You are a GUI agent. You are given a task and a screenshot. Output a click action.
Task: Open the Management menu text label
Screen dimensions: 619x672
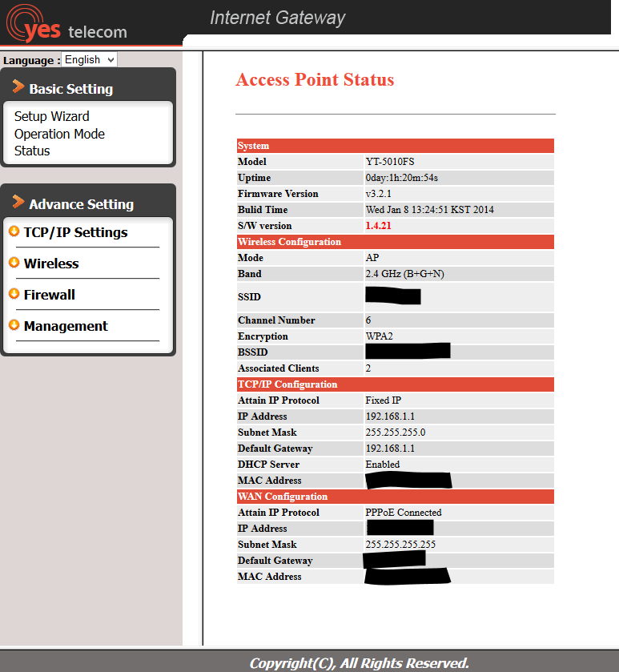pos(66,326)
